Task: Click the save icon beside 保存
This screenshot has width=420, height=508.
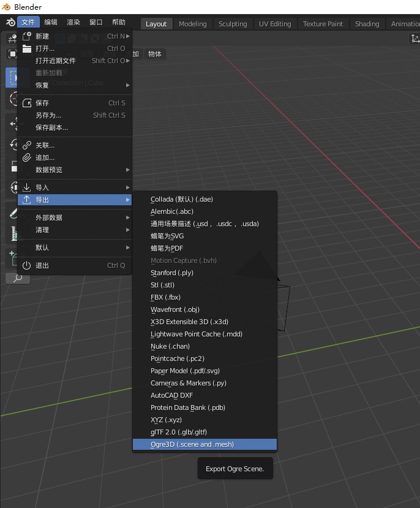Action: coord(27,103)
